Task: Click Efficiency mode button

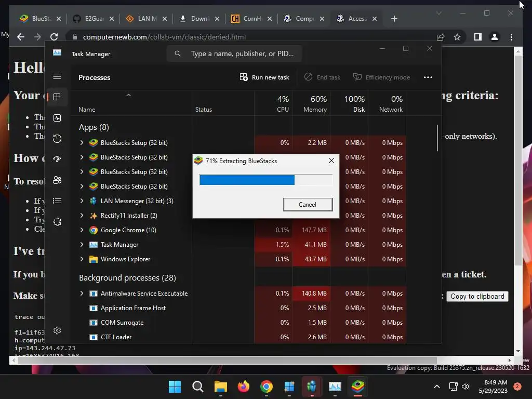Action: [x=382, y=77]
